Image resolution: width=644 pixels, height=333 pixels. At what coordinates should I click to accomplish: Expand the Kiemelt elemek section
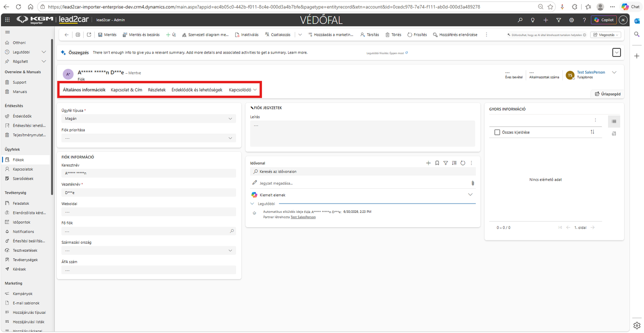click(x=470, y=195)
